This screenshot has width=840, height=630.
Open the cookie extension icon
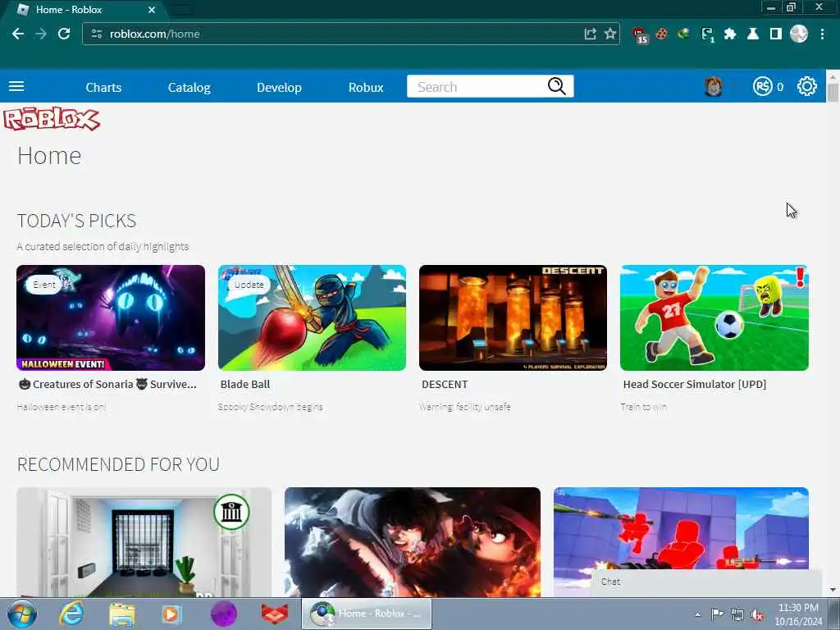click(662, 34)
